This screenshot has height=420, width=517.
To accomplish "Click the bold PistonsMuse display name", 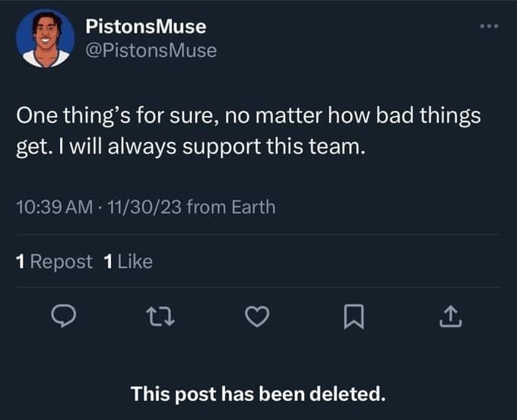I will [x=145, y=26].
